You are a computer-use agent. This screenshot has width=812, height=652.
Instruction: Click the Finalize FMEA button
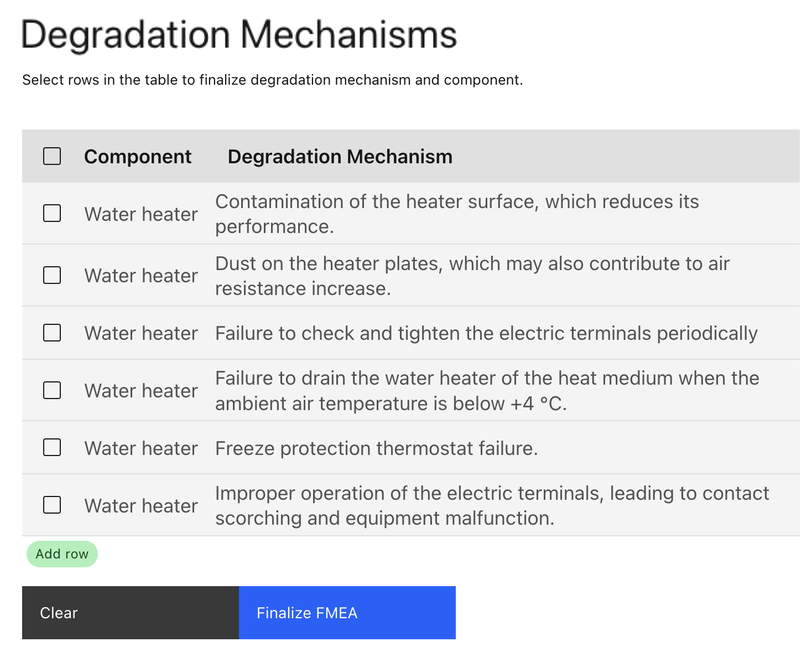click(x=347, y=613)
